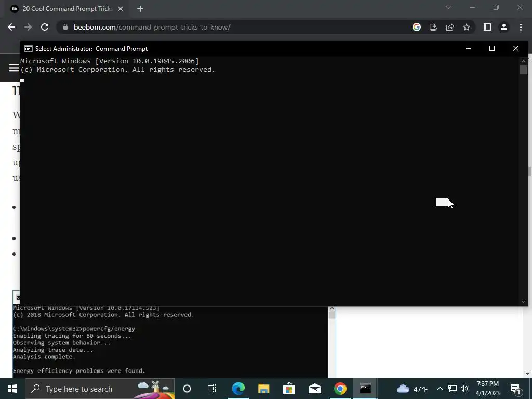The image size is (532, 399).
Task: Minimize the Command Prompt window
Action: tap(469, 48)
